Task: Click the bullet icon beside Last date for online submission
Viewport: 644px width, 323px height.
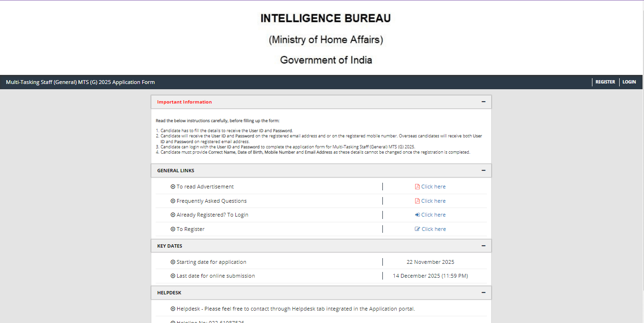Action: point(173,275)
